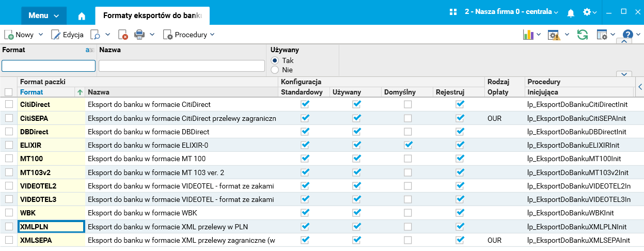Click the green refresh arrows icon
The height and width of the screenshot is (251, 644).
(583, 35)
